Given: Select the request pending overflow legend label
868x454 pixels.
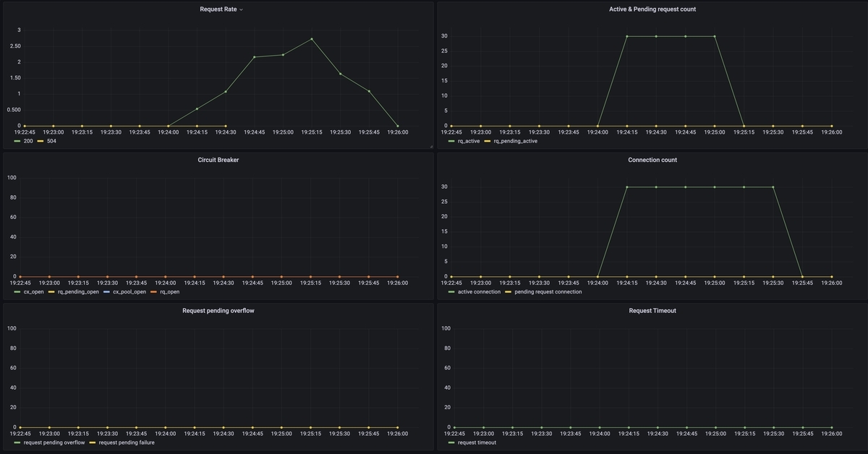Looking at the screenshot, I should click(x=54, y=442).
